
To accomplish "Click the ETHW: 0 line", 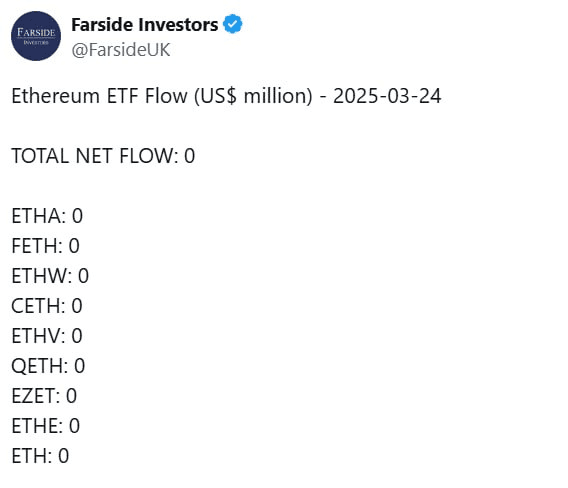I will 50,276.
